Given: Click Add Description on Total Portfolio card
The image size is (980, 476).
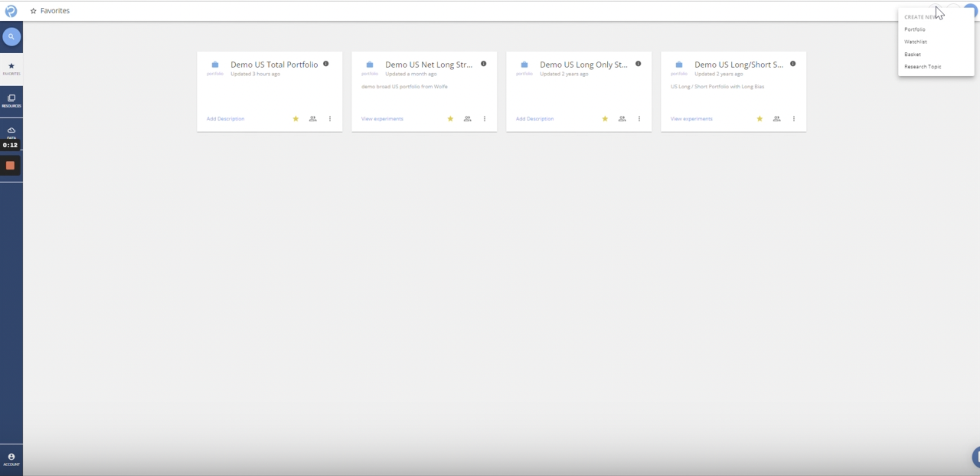Looking at the screenshot, I should click(225, 119).
